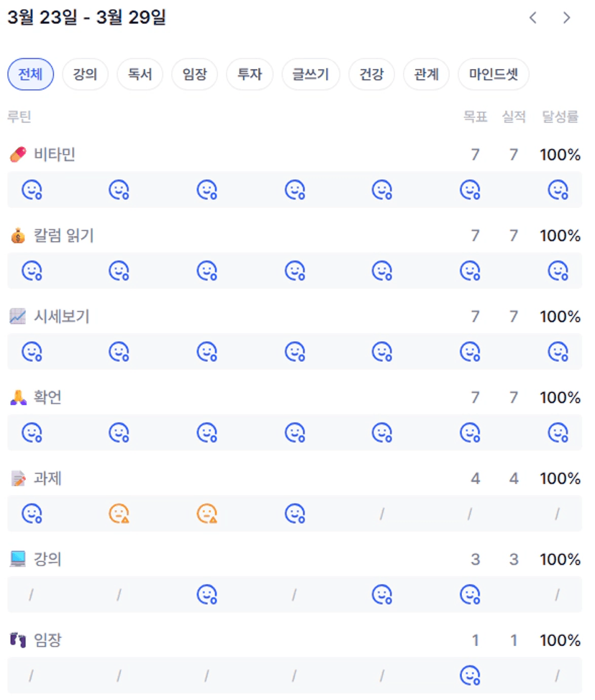595x700 pixels.
Task: Open the 시세보기 routine label
Action: point(62,317)
